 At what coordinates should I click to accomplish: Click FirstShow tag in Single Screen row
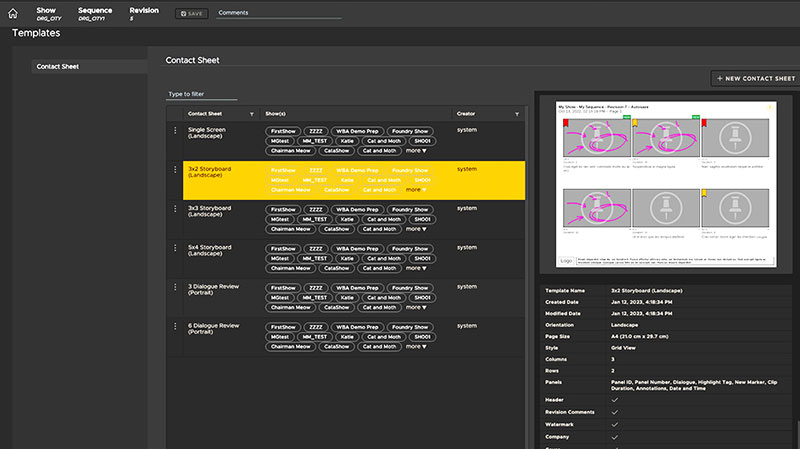tap(283, 131)
